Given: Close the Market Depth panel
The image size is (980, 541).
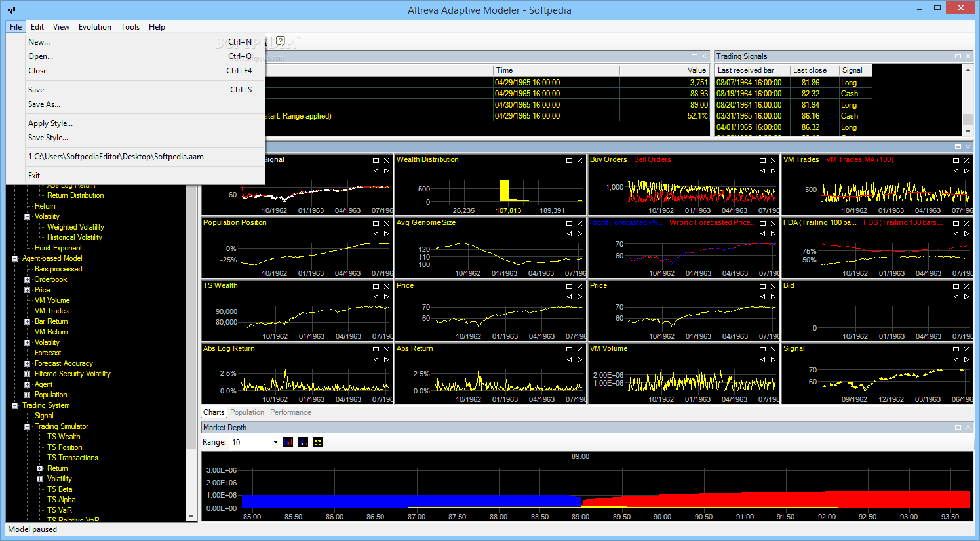Looking at the screenshot, I should coord(968,428).
